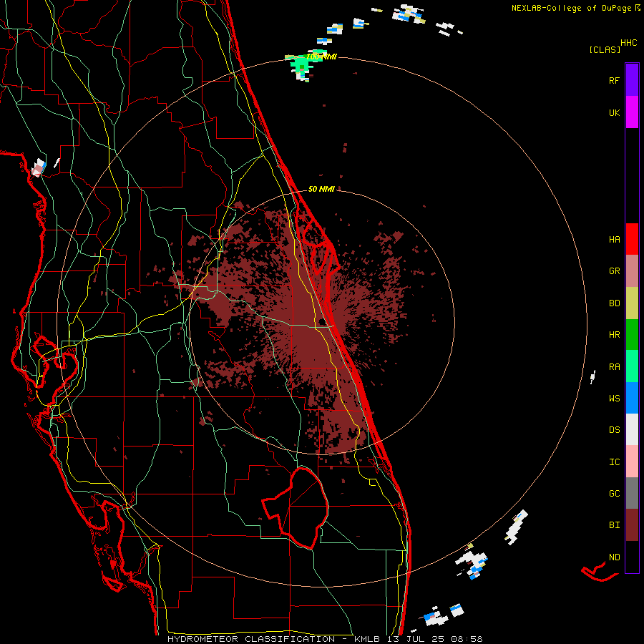
Task: Click the ND black legend swatch
Action: point(632,557)
